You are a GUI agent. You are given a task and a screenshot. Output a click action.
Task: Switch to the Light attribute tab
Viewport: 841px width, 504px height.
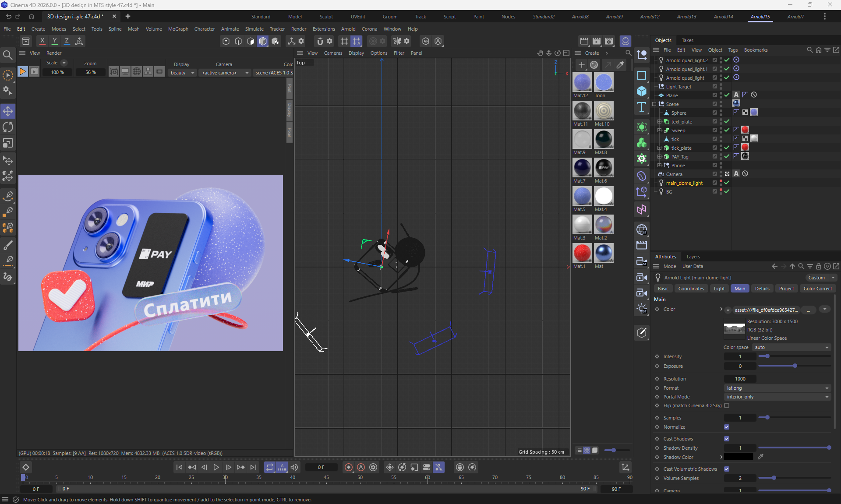(719, 289)
